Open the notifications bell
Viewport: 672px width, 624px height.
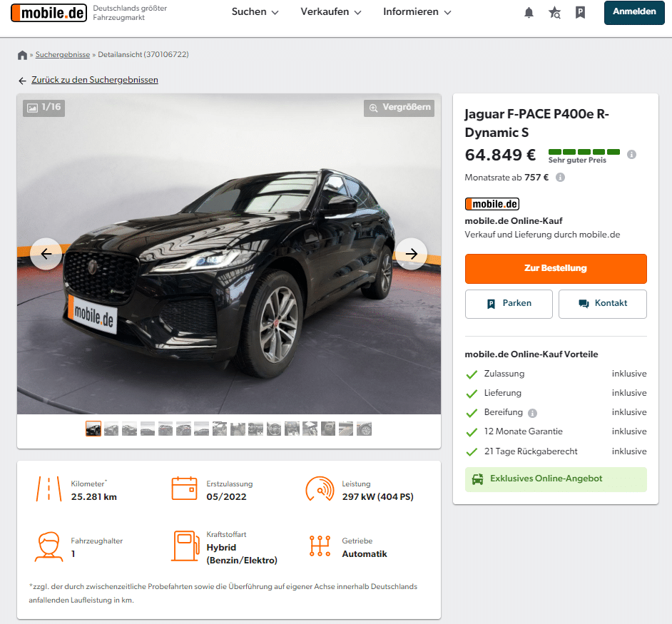(x=529, y=12)
